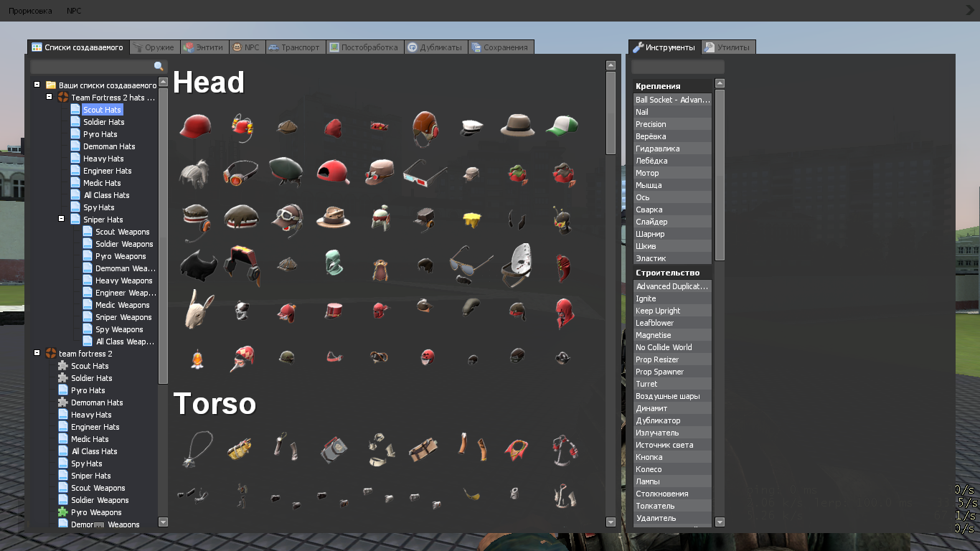Choose the white sailor cap
Image resolution: width=980 pixels, height=551 pixels.
(x=471, y=127)
